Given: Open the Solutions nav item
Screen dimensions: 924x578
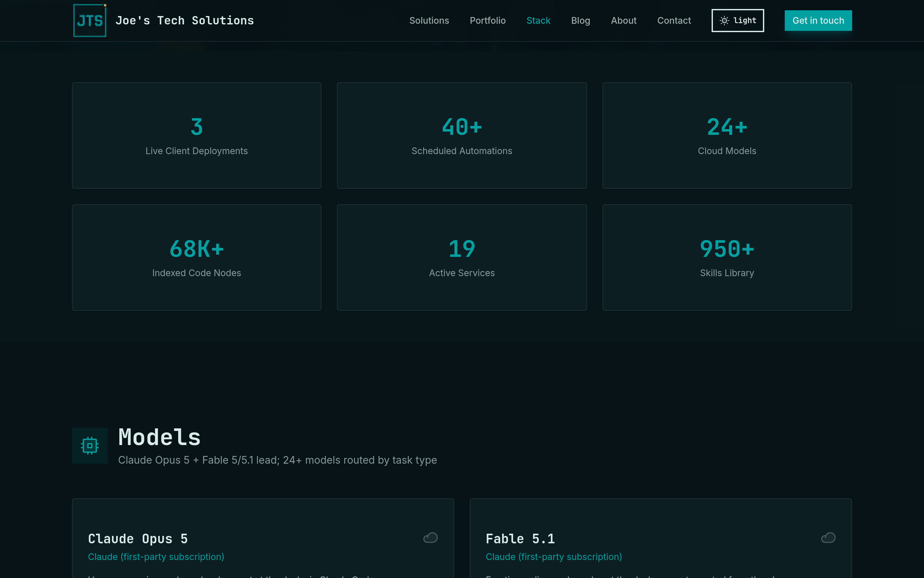Looking at the screenshot, I should (429, 21).
